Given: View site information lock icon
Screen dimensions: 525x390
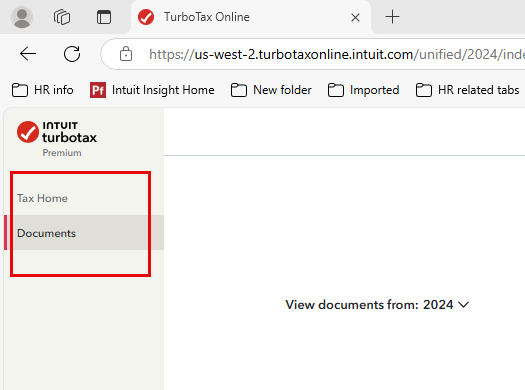Looking at the screenshot, I should (x=126, y=54).
